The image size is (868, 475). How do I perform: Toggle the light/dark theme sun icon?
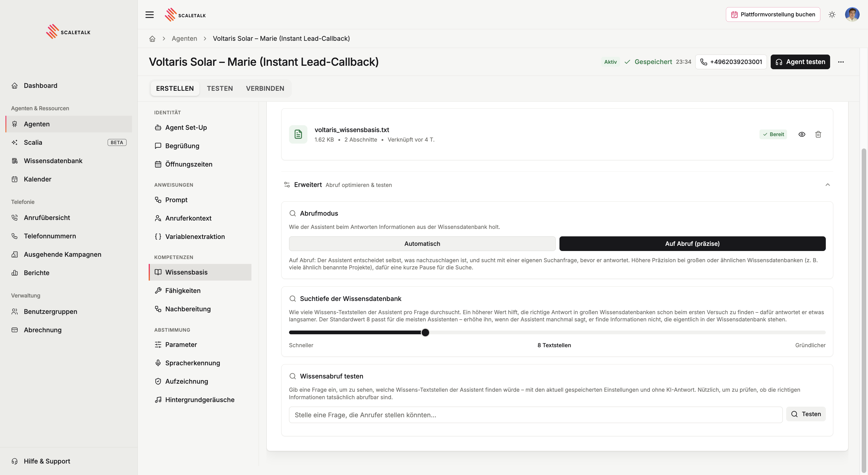832,14
